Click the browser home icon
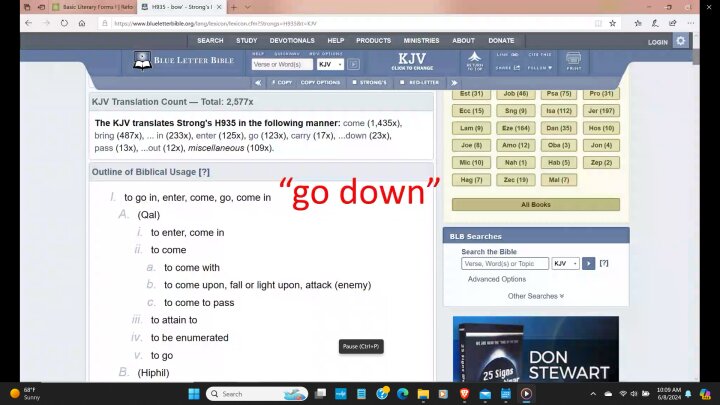The height and width of the screenshot is (405, 720). pos(82,23)
